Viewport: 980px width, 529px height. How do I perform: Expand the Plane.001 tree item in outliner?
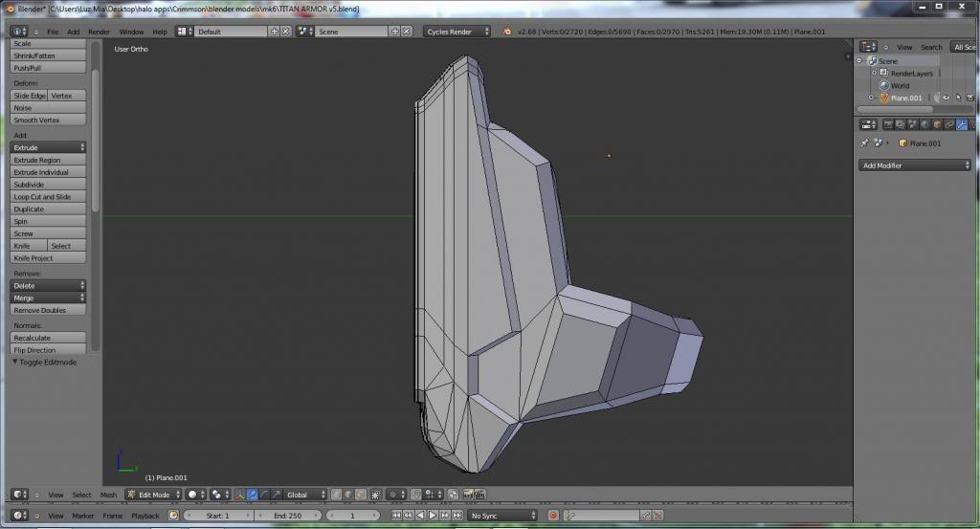tap(872, 98)
